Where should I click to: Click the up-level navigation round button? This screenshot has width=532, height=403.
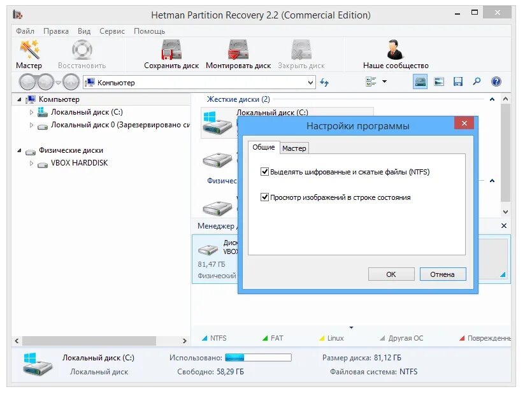[71, 82]
